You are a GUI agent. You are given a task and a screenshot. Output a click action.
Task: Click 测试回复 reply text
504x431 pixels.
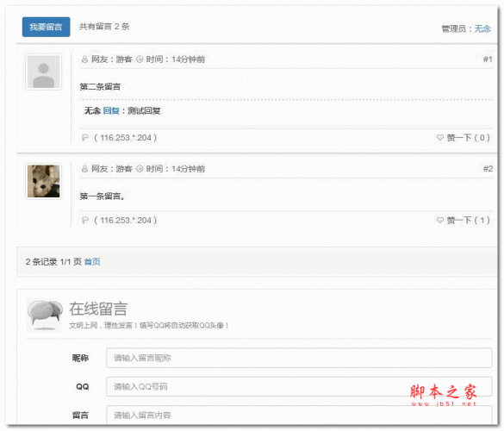(x=144, y=111)
